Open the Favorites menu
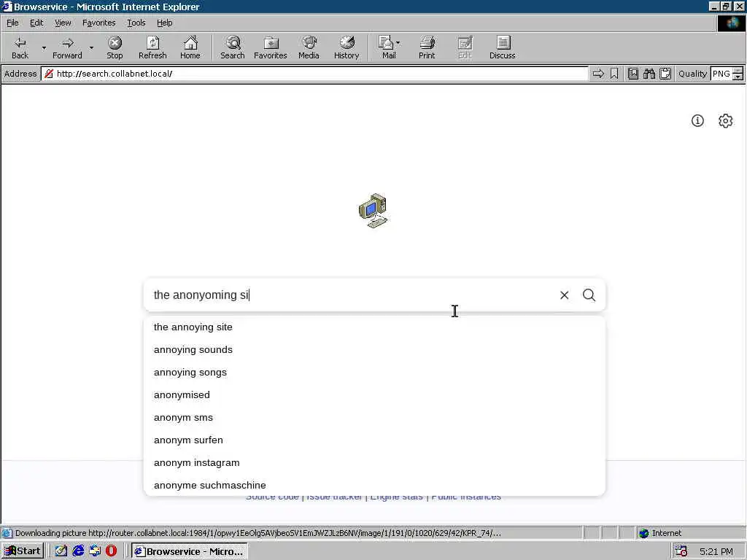This screenshot has height=560, width=747. (x=98, y=23)
